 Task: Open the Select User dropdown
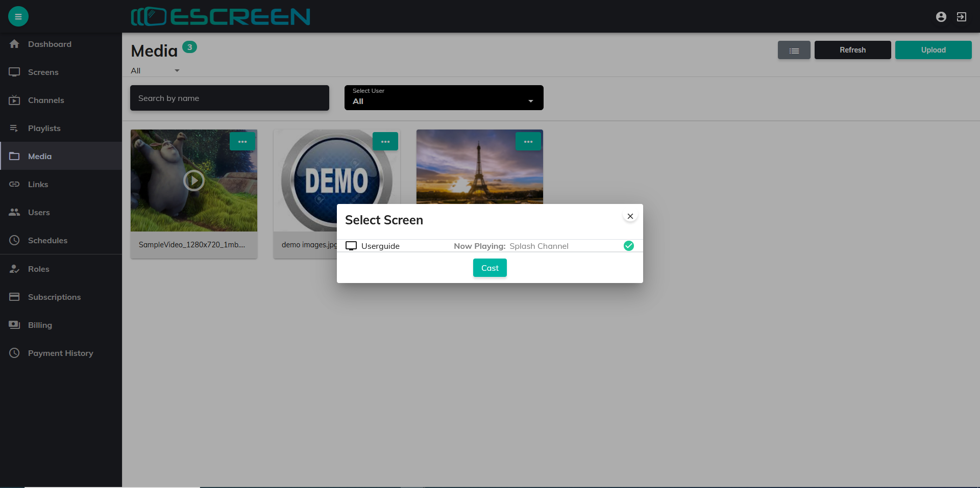(444, 98)
